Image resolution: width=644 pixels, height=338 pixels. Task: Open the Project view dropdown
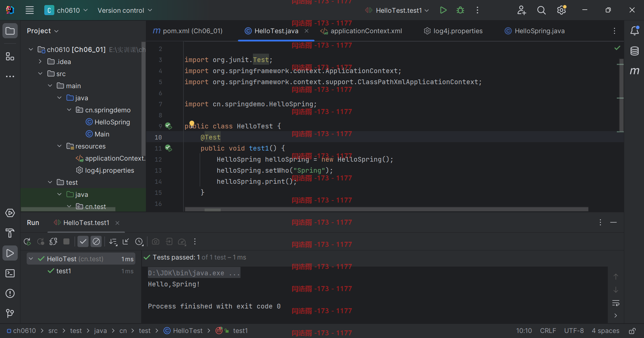(x=43, y=31)
